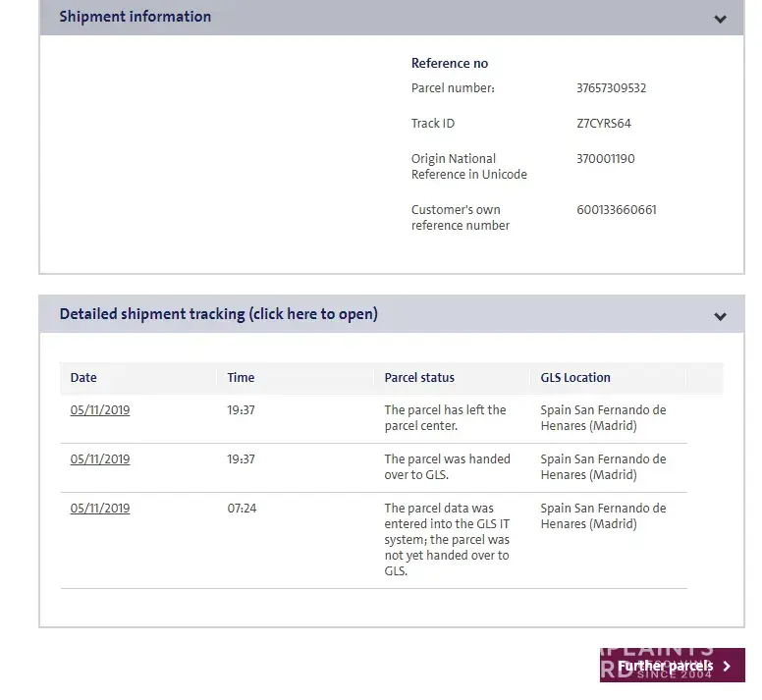
Task: Click the arrow icon on Further parcels
Action: [x=727, y=666]
